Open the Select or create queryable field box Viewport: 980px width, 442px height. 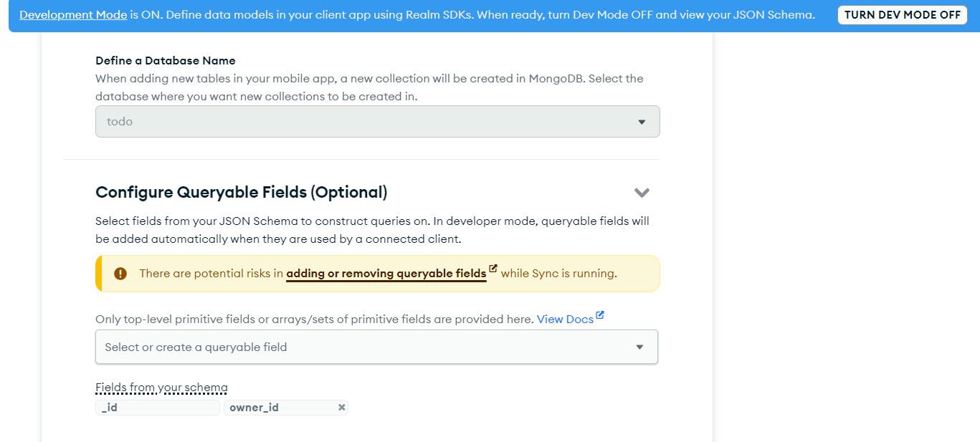pyautogui.click(x=366, y=347)
